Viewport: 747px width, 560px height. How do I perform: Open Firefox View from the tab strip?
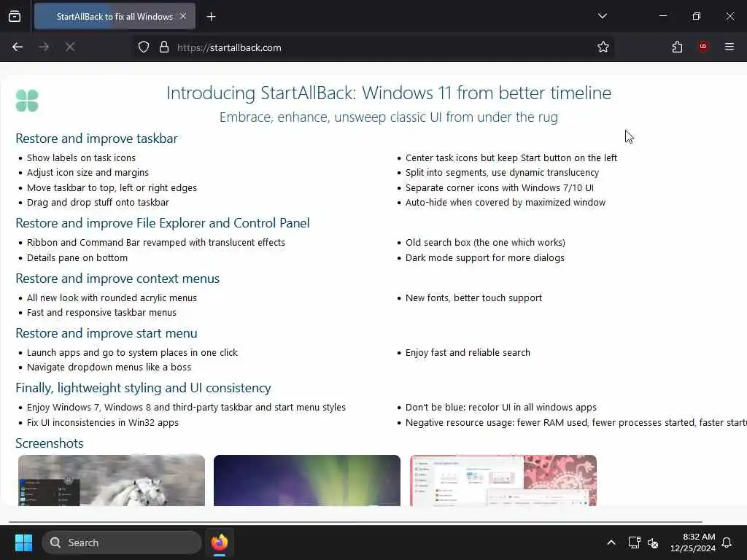point(15,16)
